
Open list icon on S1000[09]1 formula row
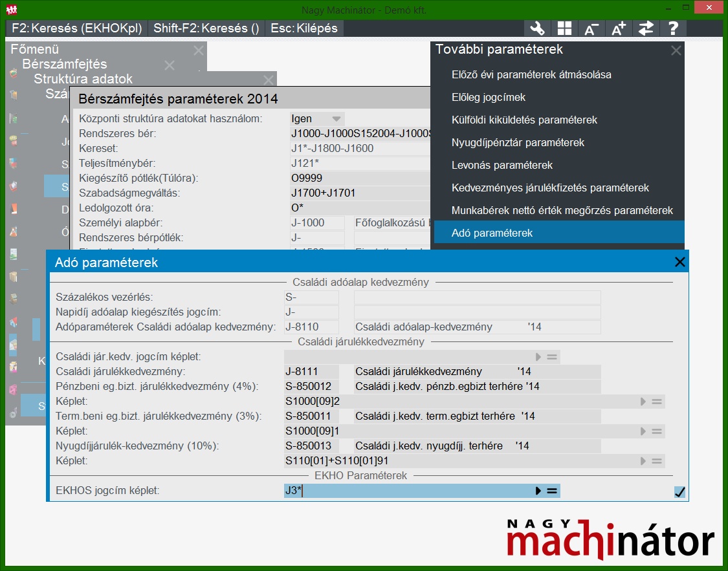coord(657,431)
